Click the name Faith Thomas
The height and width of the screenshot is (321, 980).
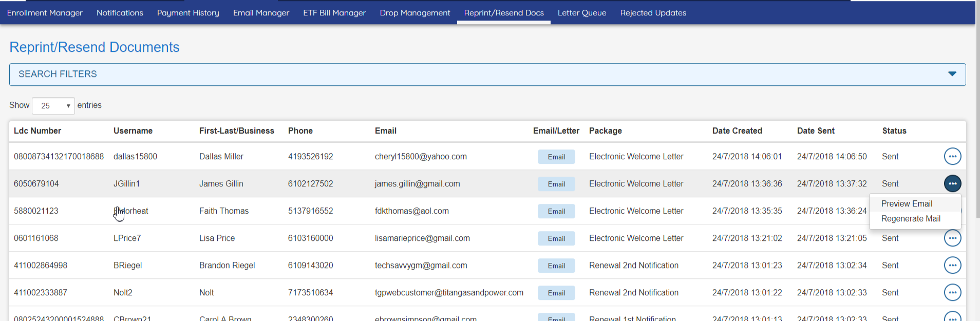pos(224,211)
